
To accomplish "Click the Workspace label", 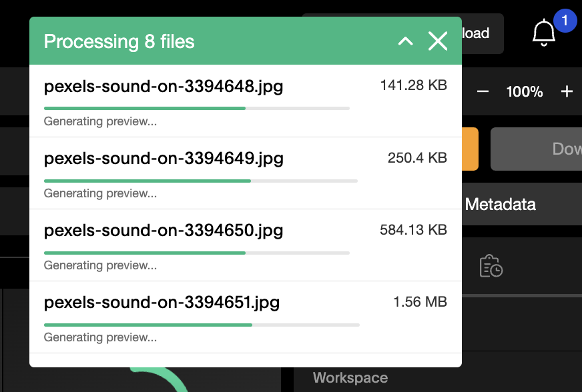I will (350, 378).
